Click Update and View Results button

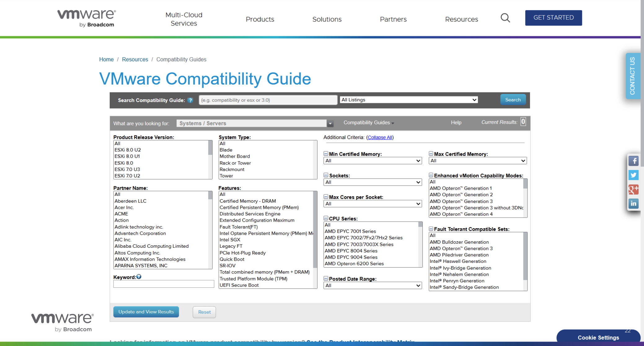pyautogui.click(x=146, y=312)
